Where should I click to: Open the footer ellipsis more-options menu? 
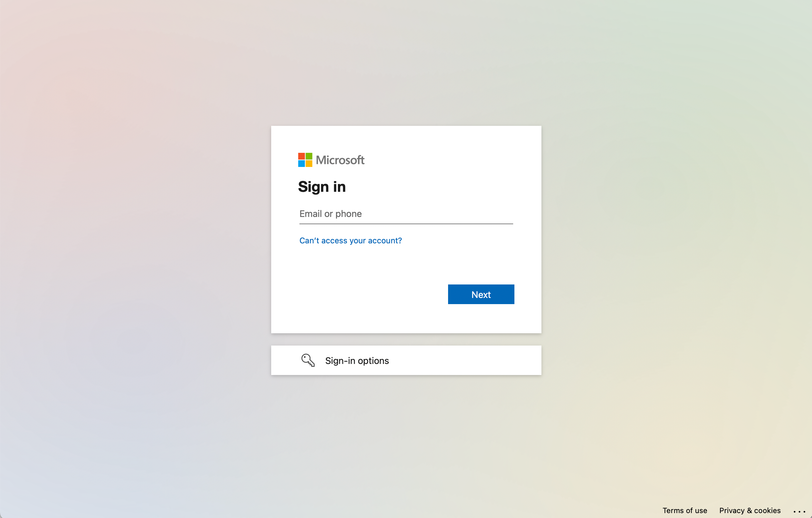pyautogui.click(x=799, y=511)
